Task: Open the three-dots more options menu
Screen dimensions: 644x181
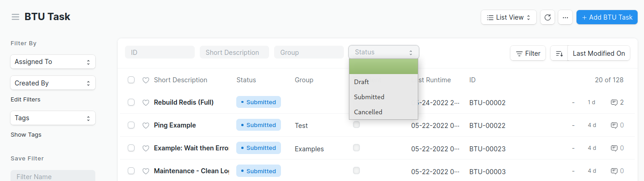Action: (x=566, y=17)
